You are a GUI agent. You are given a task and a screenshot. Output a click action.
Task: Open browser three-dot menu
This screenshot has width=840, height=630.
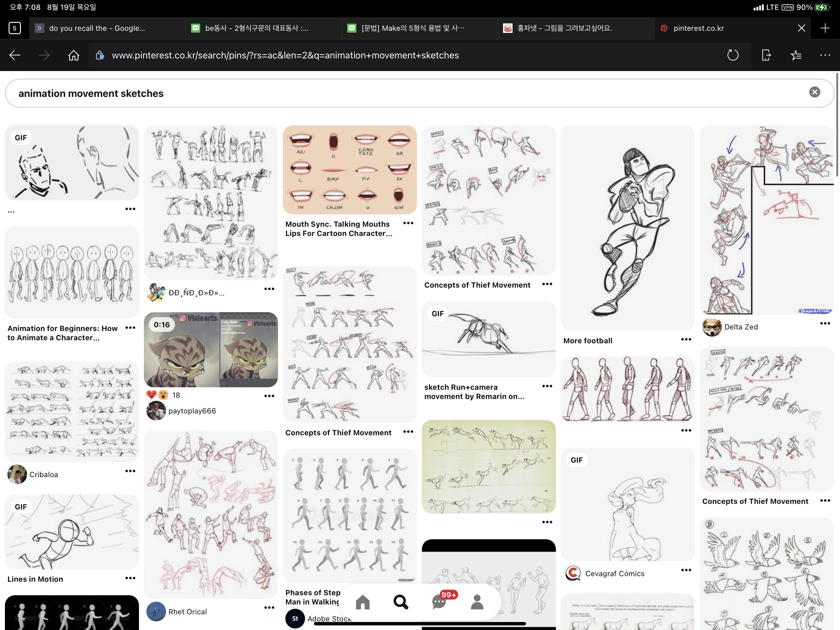825,55
